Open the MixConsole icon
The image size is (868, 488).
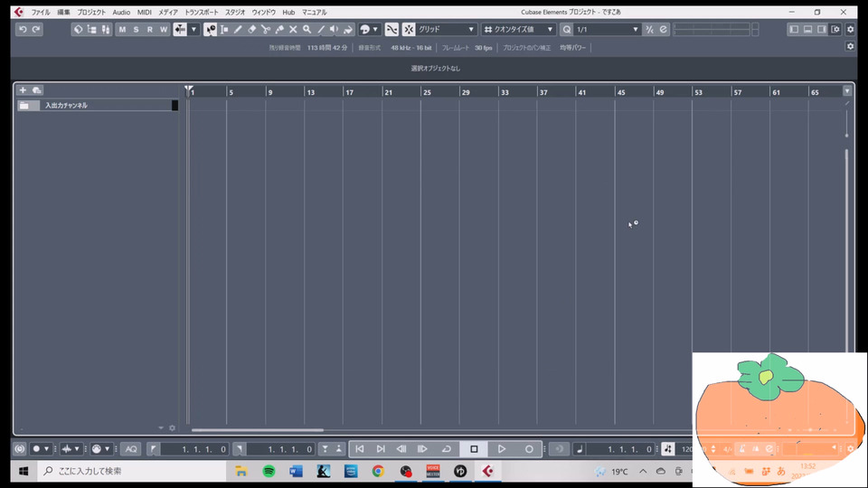(106, 29)
